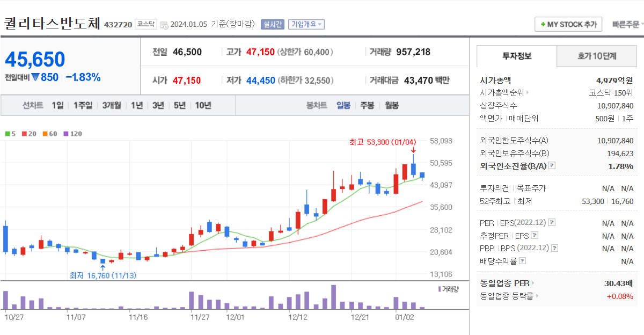This screenshot has height=335, width=644.
Task: Click the 시가 value 47,150
Action: click(x=187, y=81)
